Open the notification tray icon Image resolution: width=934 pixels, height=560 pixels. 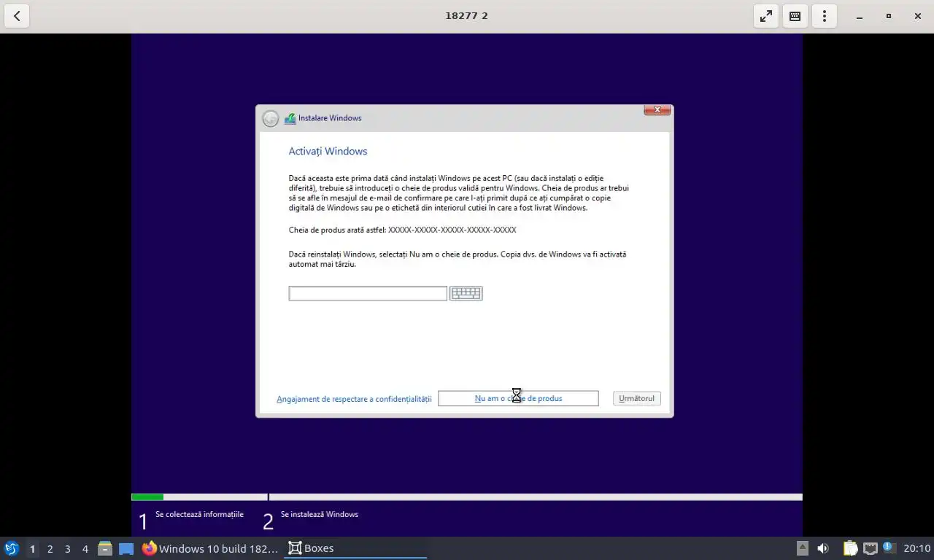pos(889,548)
